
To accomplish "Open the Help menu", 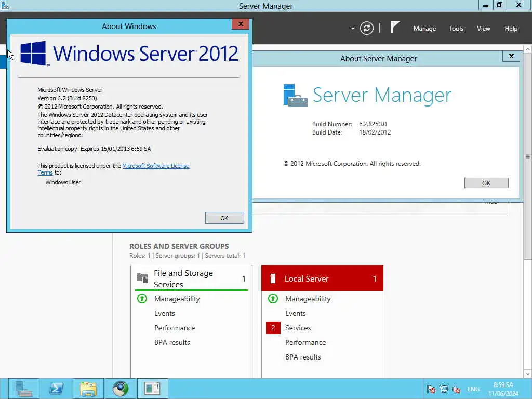I will pyautogui.click(x=511, y=29).
